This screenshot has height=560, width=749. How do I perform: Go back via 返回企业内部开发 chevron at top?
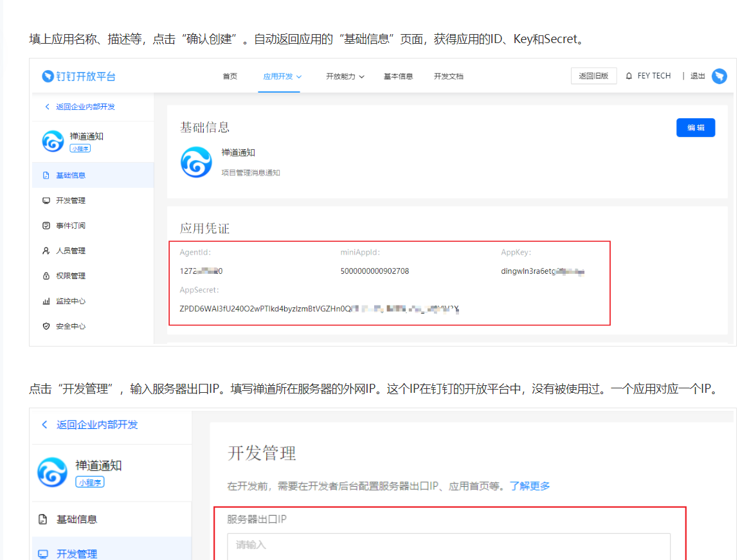47,107
